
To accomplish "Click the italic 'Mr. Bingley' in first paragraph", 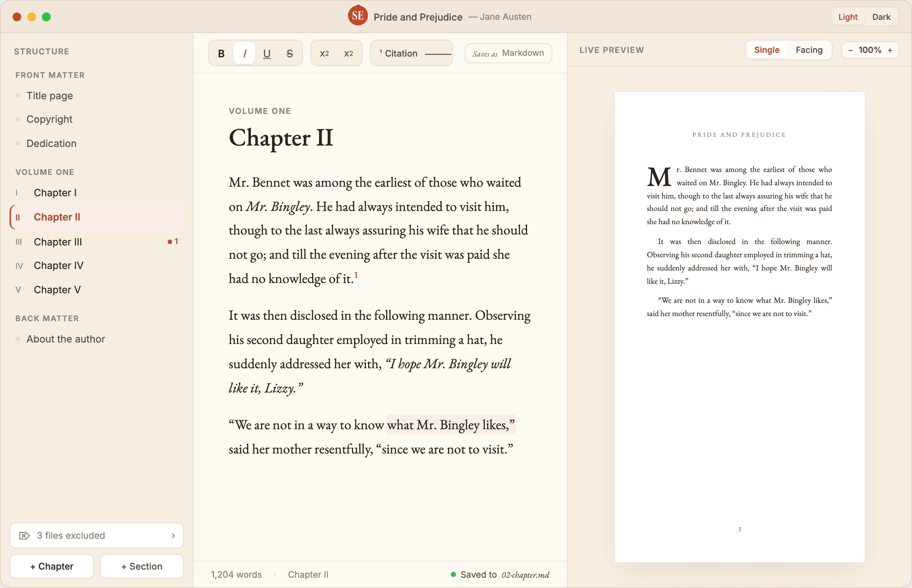I will 278,207.
